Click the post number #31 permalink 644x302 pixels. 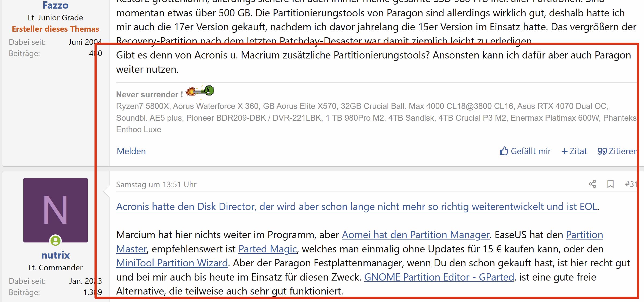coord(630,184)
